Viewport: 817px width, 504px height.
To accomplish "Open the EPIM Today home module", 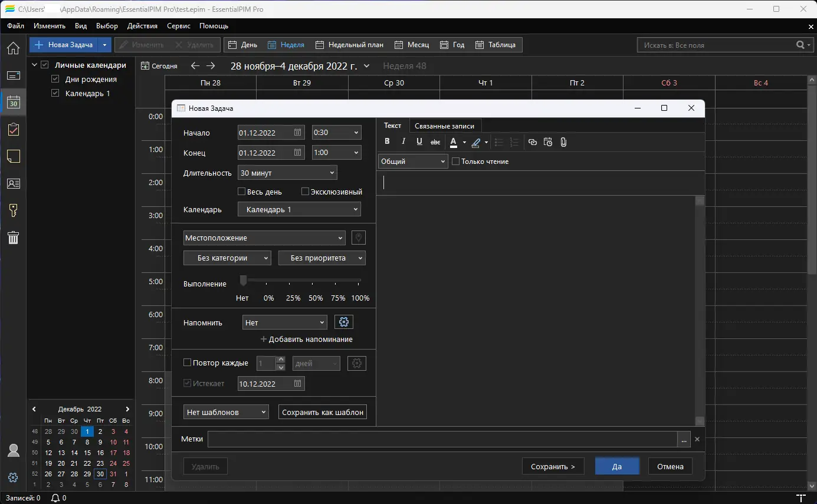I will tap(13, 48).
